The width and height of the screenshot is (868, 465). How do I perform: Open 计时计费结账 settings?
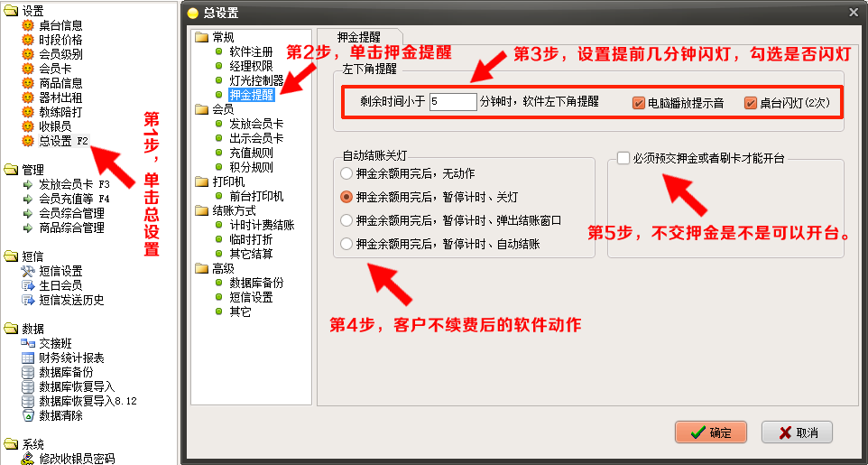(262, 225)
